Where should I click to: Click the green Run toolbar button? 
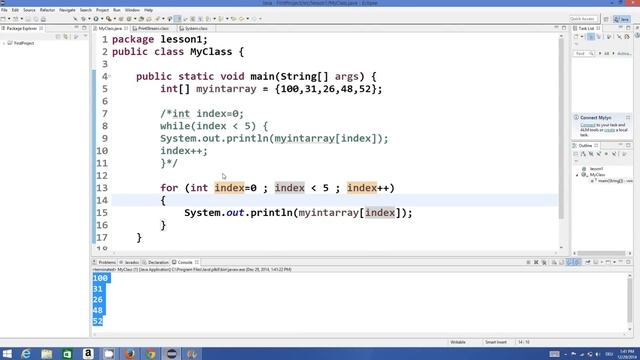coord(96,19)
